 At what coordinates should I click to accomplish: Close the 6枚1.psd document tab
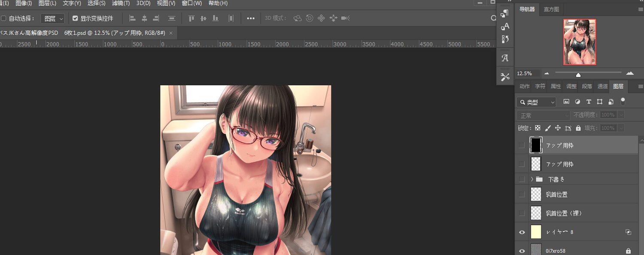pos(171,33)
